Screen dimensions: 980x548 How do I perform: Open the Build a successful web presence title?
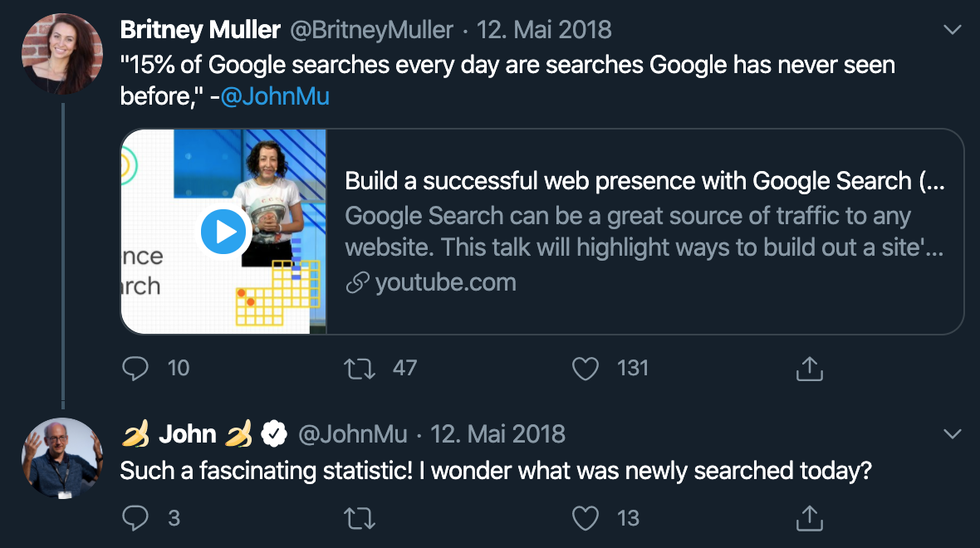644,180
